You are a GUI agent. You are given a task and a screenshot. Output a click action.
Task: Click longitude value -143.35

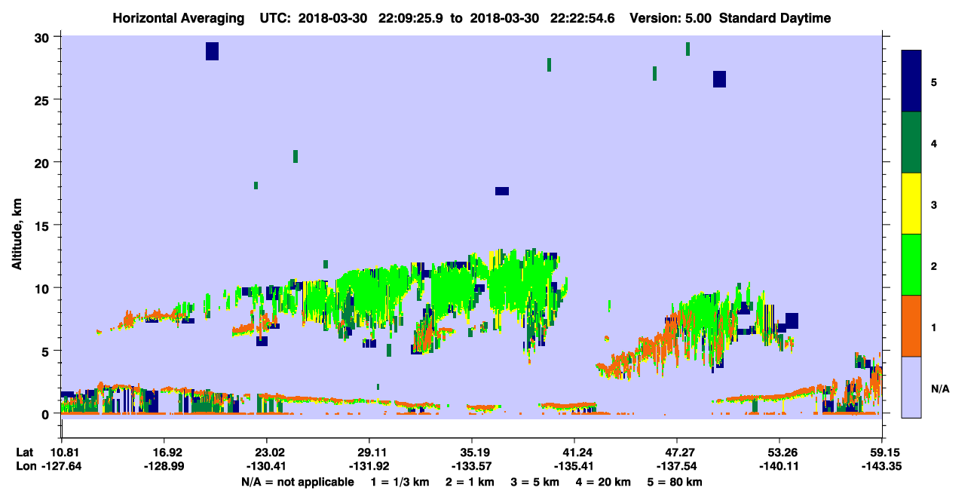pyautogui.click(x=881, y=467)
